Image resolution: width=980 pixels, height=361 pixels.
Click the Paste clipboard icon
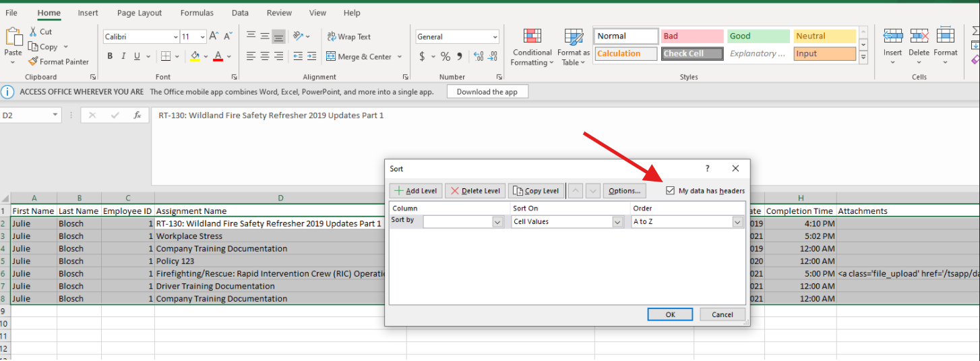pos(13,36)
